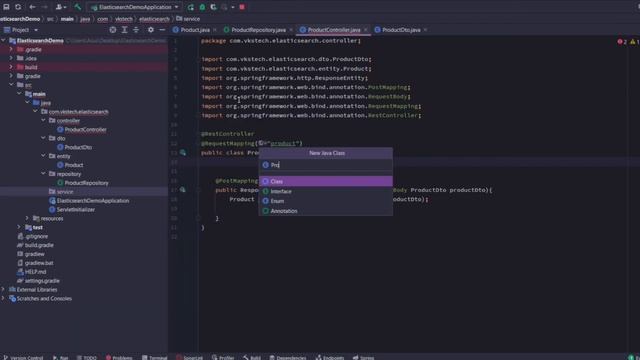The height and width of the screenshot is (360, 640).
Task: Close the ProductController.java tab
Action: (x=365, y=30)
